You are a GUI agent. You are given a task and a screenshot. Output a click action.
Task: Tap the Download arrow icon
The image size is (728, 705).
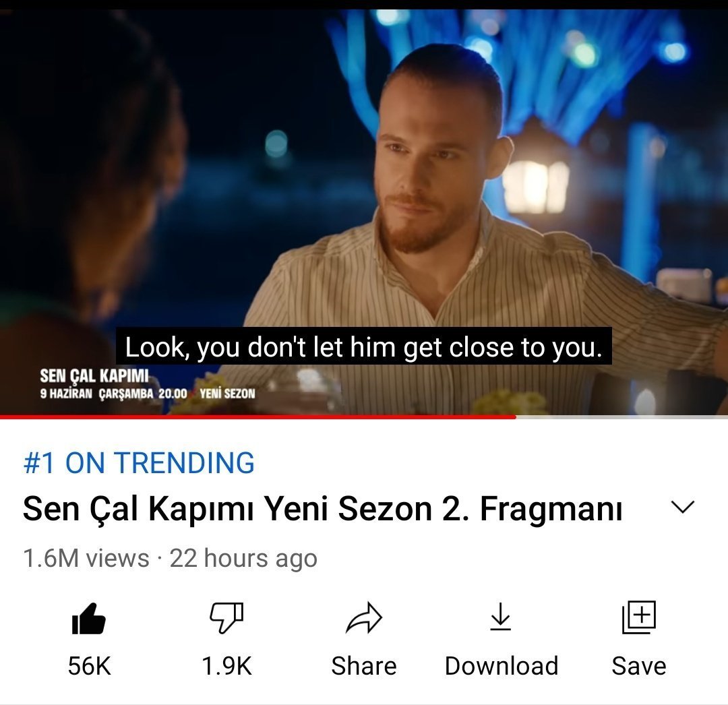click(500, 616)
